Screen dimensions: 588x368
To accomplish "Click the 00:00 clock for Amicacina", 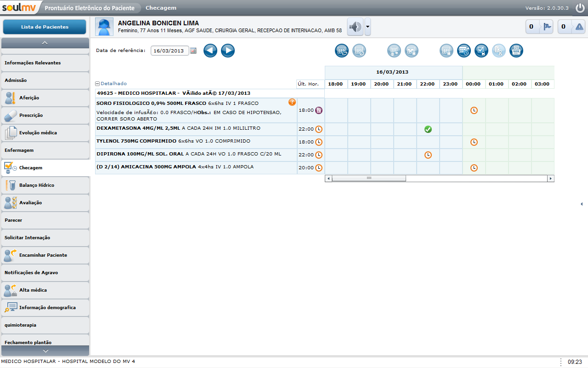I will 474,168.
